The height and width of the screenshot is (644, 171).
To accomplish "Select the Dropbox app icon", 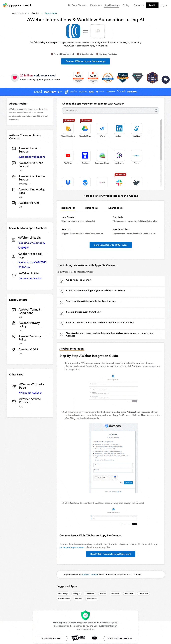I will tap(68, 182).
